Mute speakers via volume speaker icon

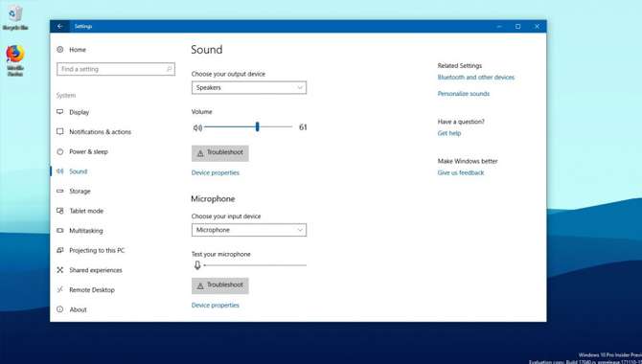(197, 127)
